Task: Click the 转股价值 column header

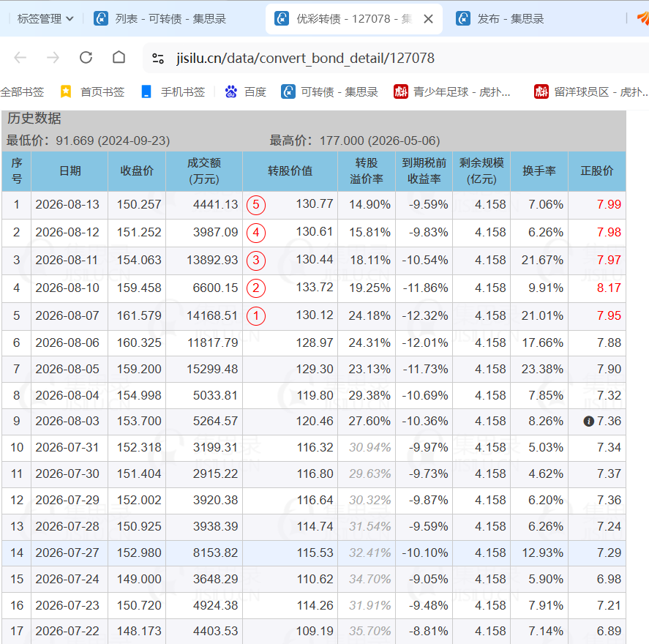Action: coord(290,171)
